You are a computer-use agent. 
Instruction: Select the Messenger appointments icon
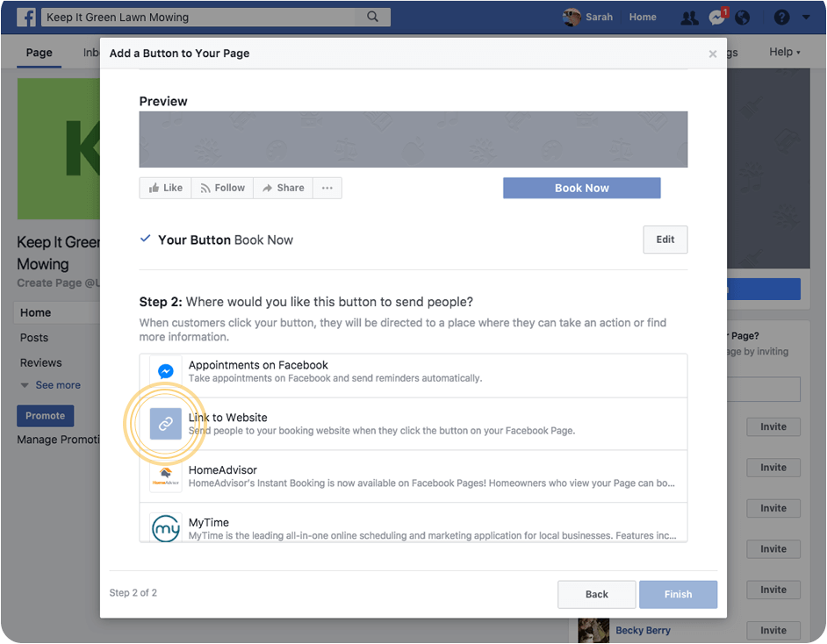coord(166,371)
